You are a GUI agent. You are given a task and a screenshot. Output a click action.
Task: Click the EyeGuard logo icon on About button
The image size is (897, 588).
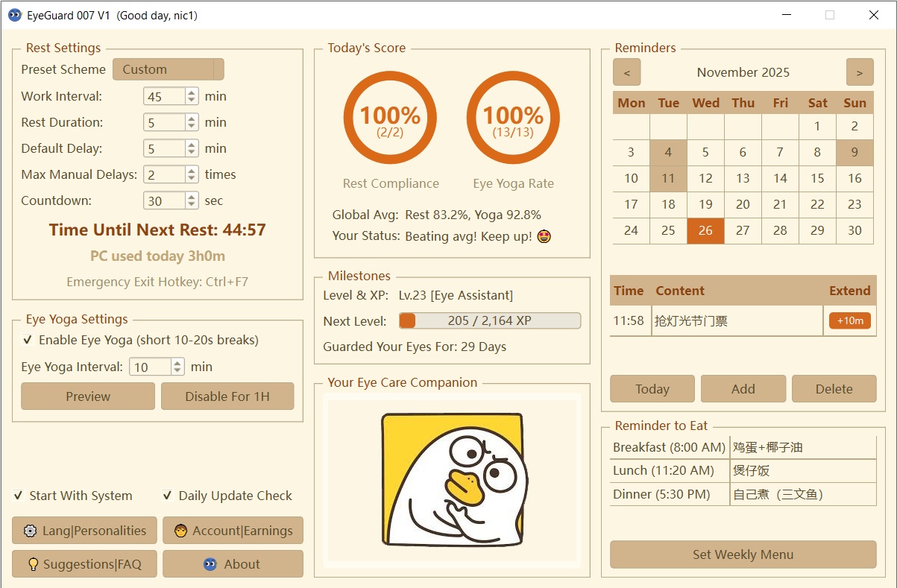pos(210,564)
